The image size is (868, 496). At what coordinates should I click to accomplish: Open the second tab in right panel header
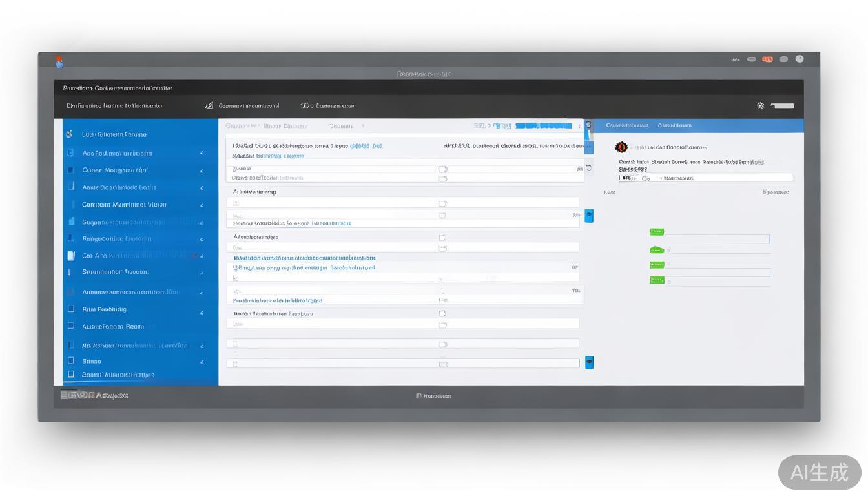[x=674, y=125]
